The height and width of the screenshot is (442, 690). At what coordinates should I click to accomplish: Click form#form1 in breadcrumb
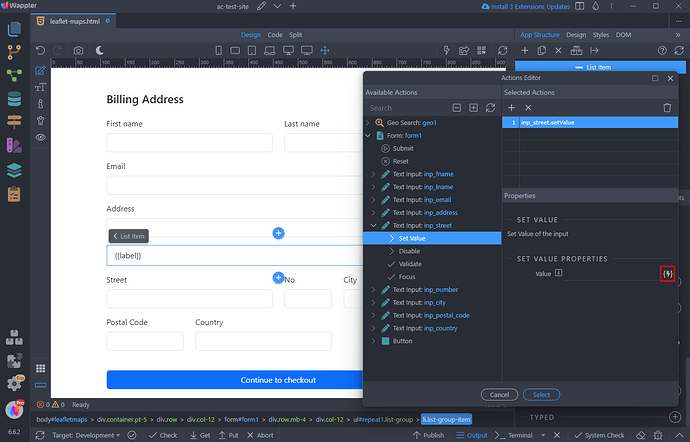[242, 420]
